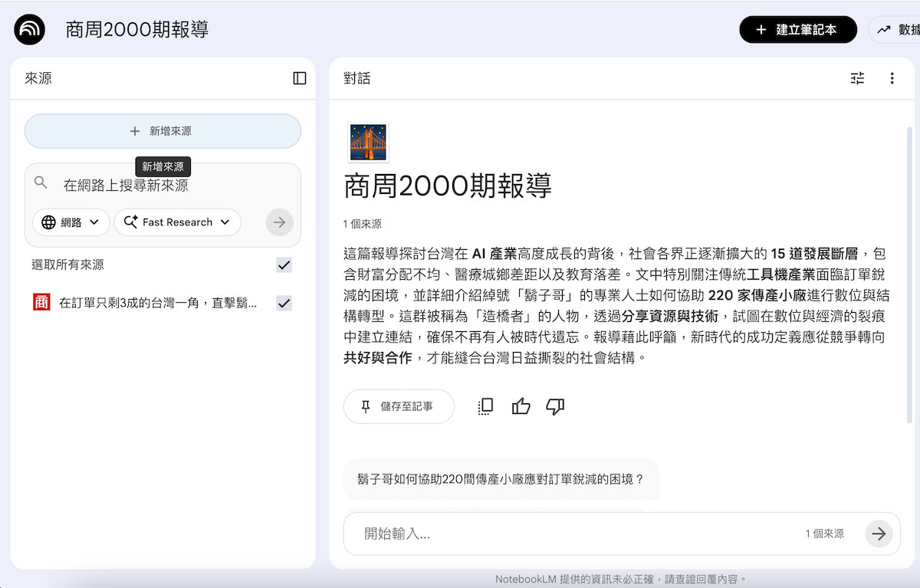Click the 對話 panel header label
Screen dimensions: 920x588
[357, 78]
